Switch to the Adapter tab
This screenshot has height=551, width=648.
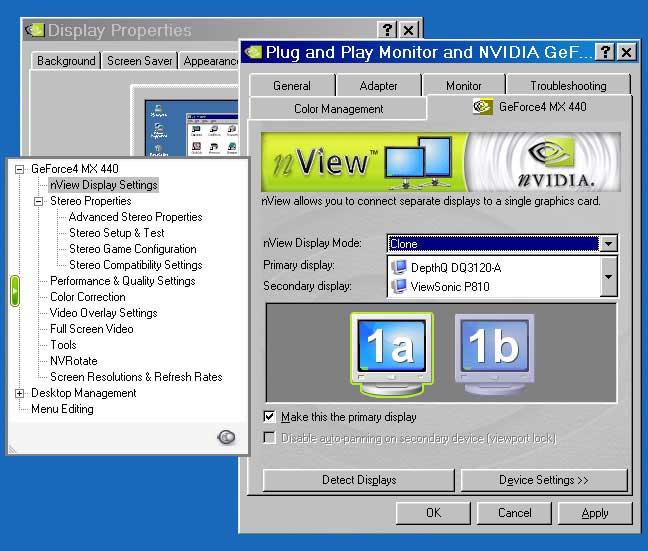coord(379,86)
